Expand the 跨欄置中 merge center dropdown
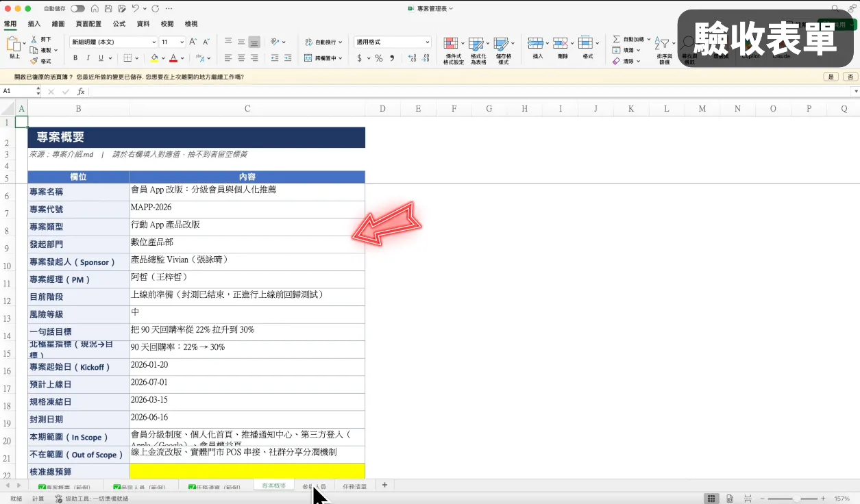The image size is (860, 504). (341, 58)
